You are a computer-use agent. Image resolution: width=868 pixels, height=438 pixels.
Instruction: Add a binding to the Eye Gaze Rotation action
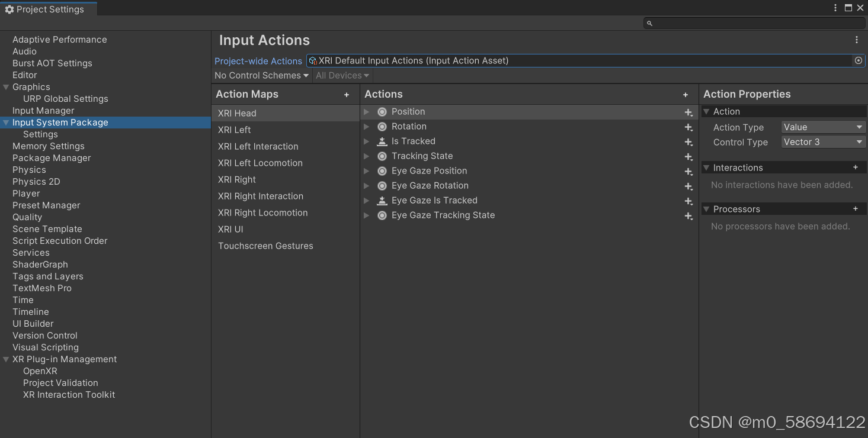point(688,186)
